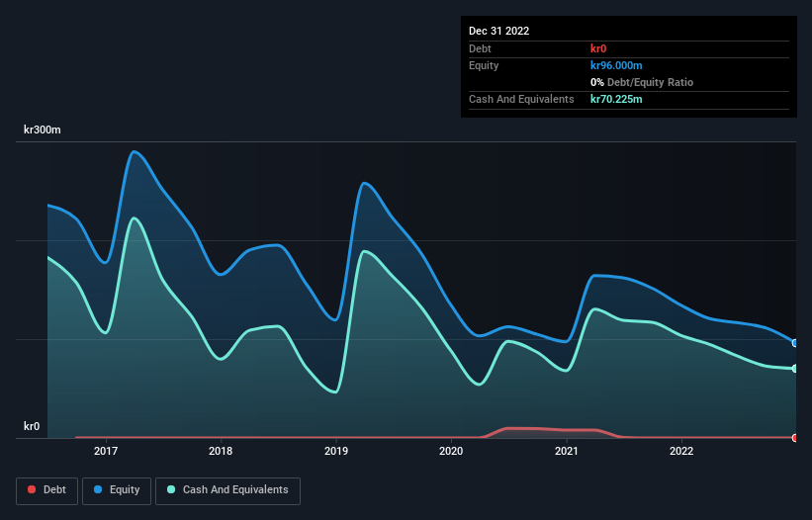812x520 pixels.
Task: Select the 2018 x-axis label
Action: [221, 451]
